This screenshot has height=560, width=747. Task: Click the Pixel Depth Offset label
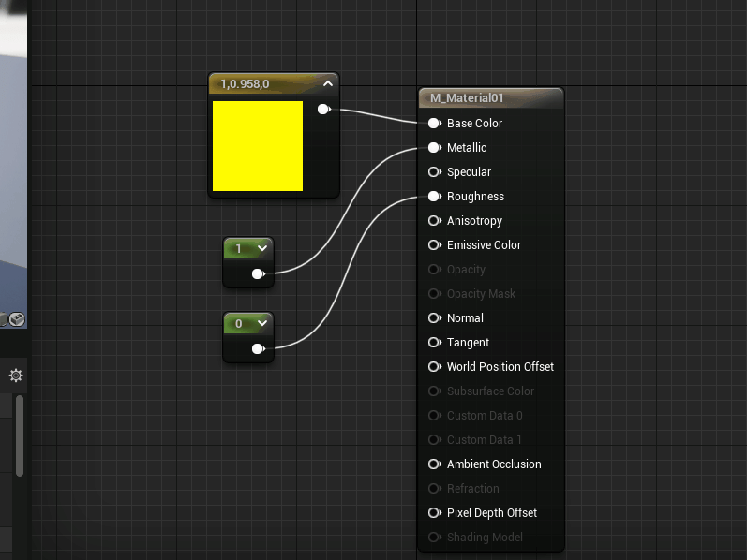492,513
